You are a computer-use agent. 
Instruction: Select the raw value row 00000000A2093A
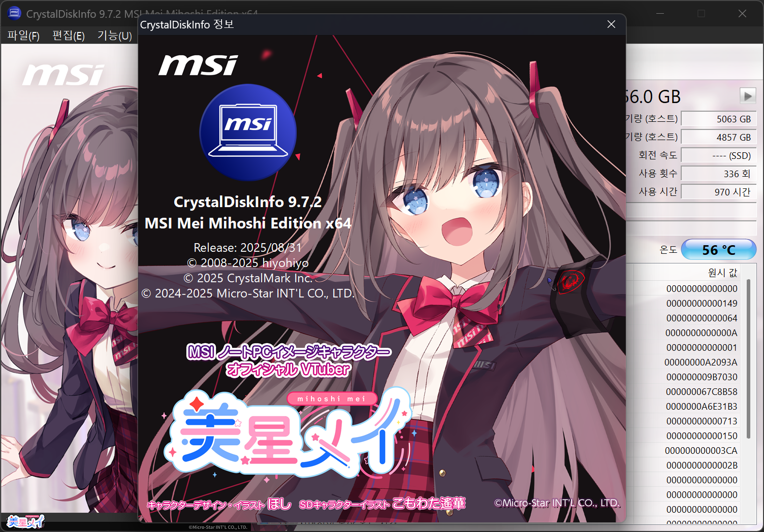(x=701, y=362)
